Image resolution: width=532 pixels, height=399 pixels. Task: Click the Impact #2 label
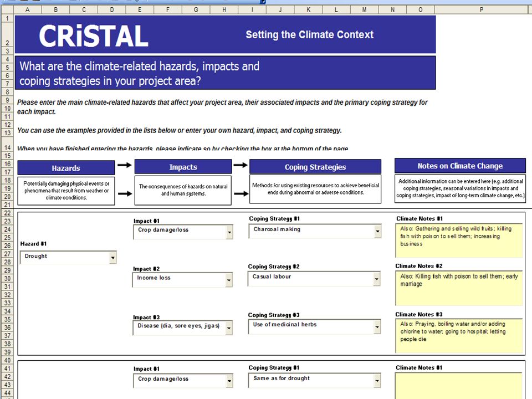pyautogui.click(x=146, y=269)
